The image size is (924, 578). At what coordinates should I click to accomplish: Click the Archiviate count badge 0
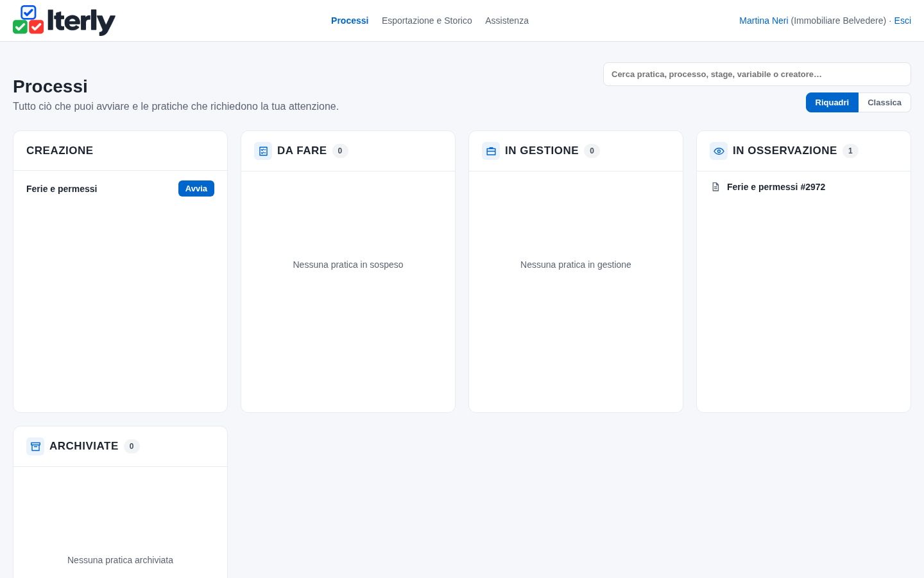coord(132,446)
